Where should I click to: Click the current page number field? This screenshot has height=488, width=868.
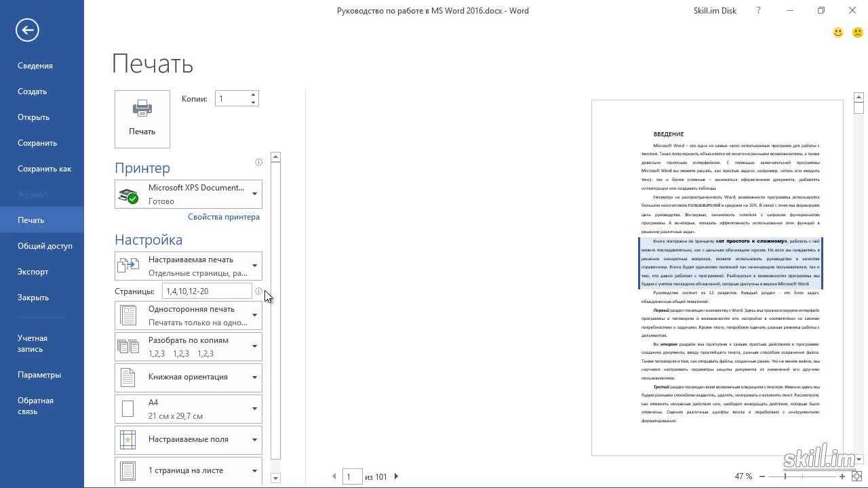[x=352, y=476]
